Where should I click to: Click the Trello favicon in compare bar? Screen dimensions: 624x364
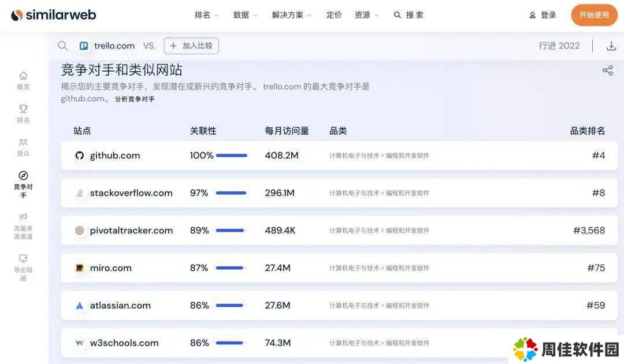point(84,46)
